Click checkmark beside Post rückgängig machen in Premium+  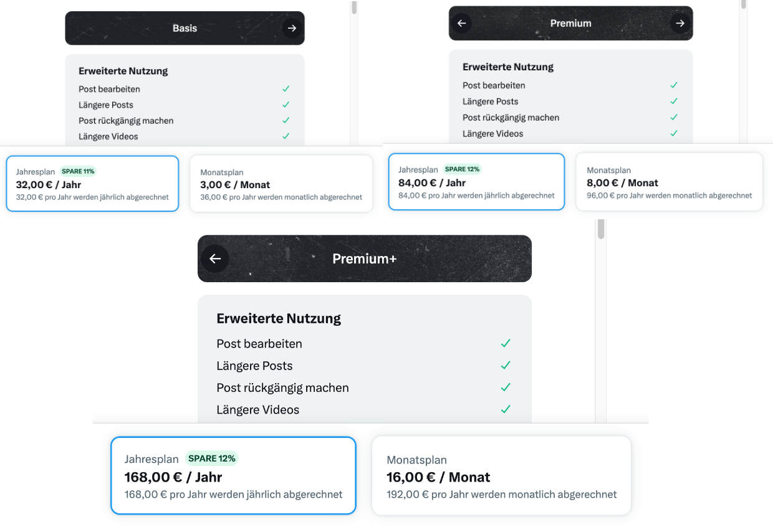tap(506, 387)
